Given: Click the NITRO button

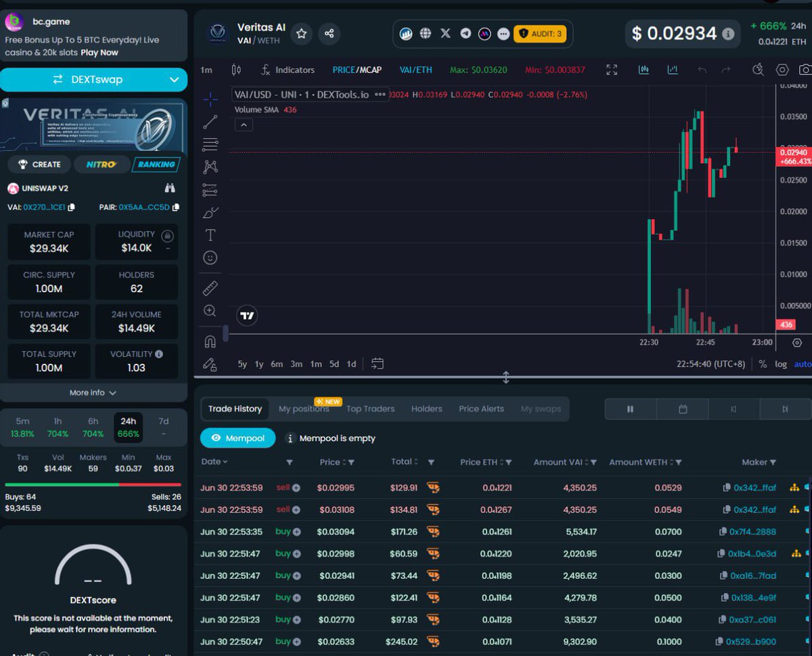Looking at the screenshot, I should [x=101, y=164].
